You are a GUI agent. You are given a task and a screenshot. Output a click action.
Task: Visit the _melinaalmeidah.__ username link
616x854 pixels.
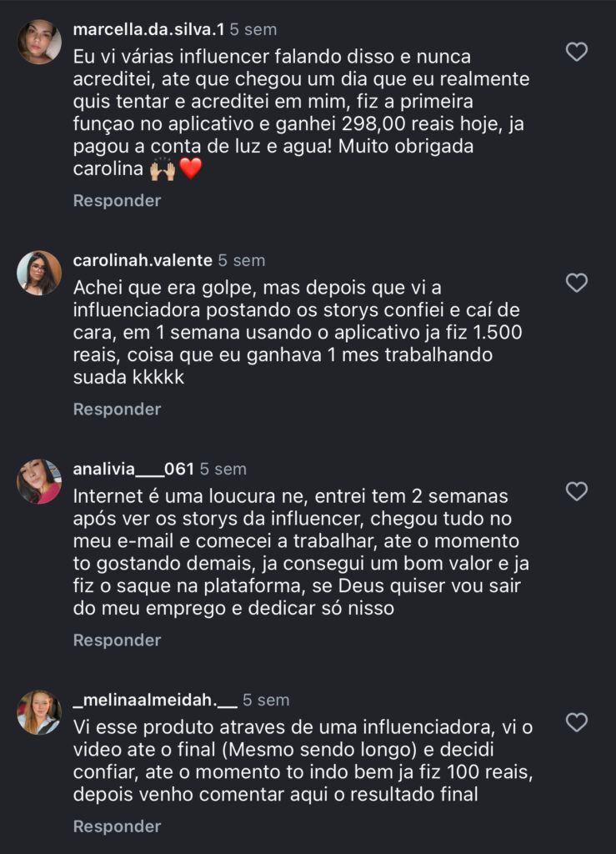click(x=155, y=700)
